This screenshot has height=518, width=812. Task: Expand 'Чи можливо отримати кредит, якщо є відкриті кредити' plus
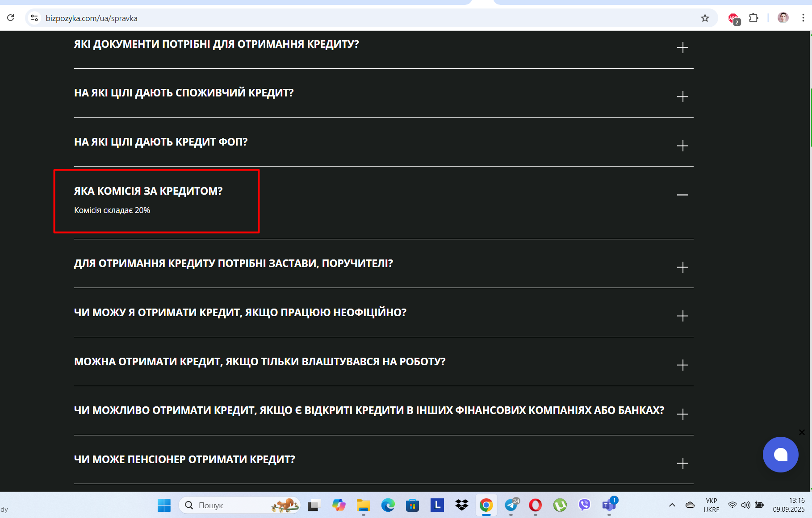[682, 414]
